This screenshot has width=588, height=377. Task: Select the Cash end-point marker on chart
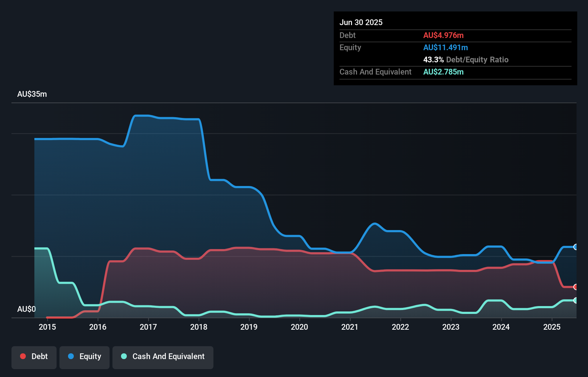576,300
